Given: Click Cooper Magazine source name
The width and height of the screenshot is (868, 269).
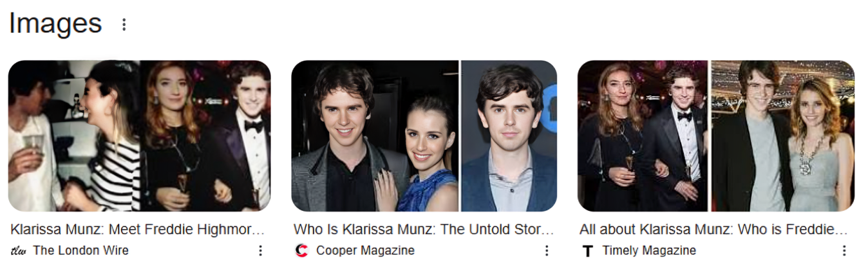Looking at the screenshot, I should (x=365, y=251).
